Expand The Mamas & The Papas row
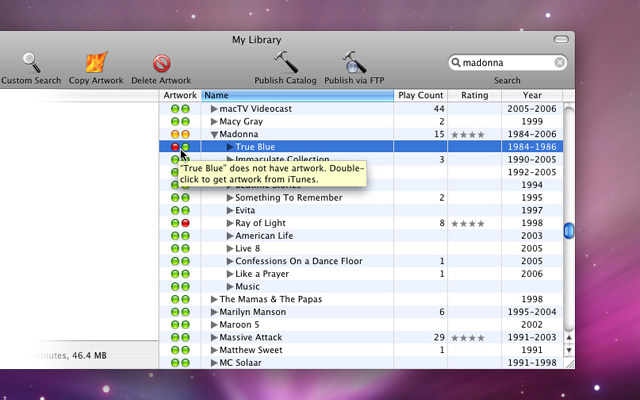The width and height of the screenshot is (640, 400). (214, 299)
